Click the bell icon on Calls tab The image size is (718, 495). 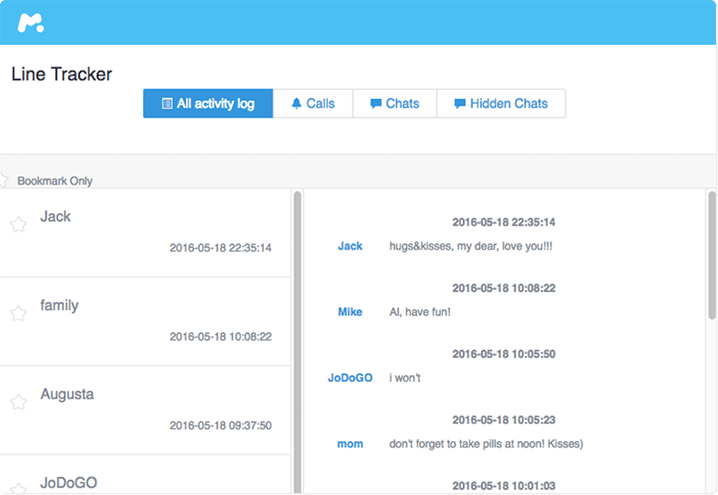296,103
